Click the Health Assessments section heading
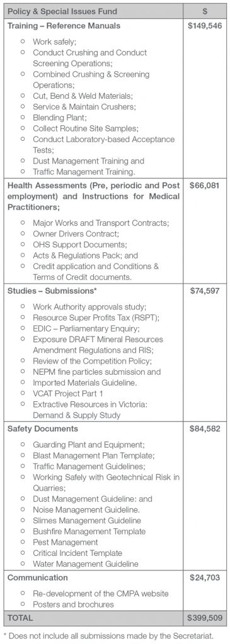This screenshot has width=230, height=644. pos(94,196)
